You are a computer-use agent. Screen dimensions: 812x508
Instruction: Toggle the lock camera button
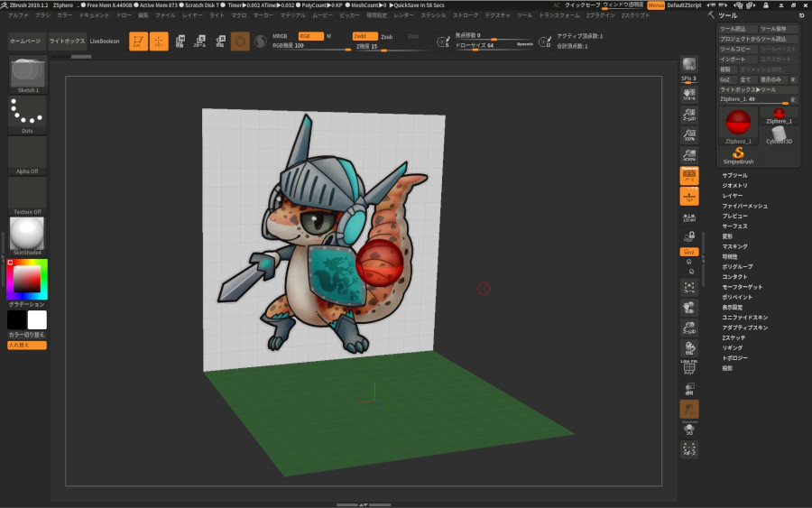tap(689, 236)
